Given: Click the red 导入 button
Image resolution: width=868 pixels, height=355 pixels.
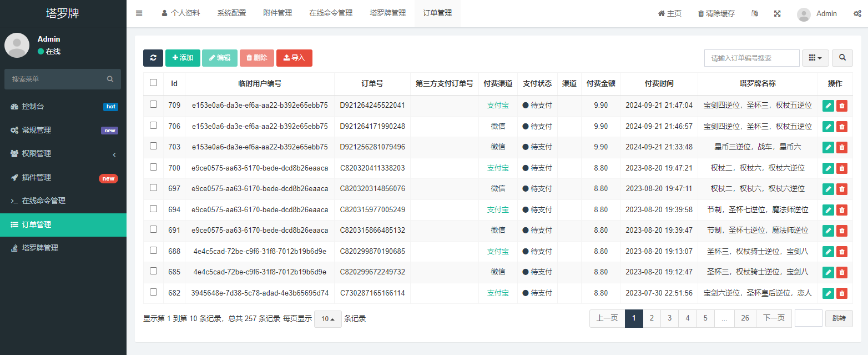Looking at the screenshot, I should coord(294,58).
